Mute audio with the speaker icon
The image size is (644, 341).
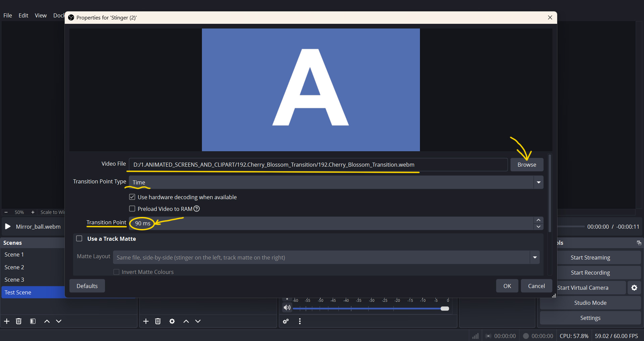point(287,308)
